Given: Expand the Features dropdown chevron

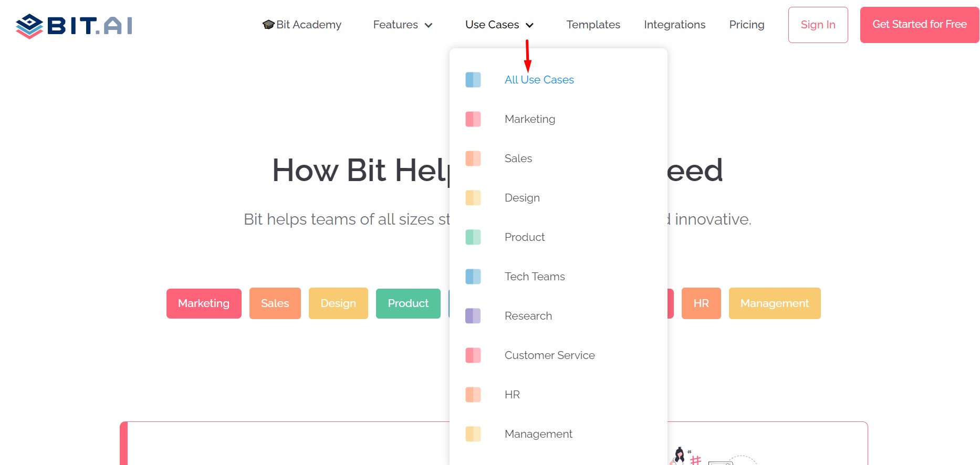Looking at the screenshot, I should [x=429, y=25].
